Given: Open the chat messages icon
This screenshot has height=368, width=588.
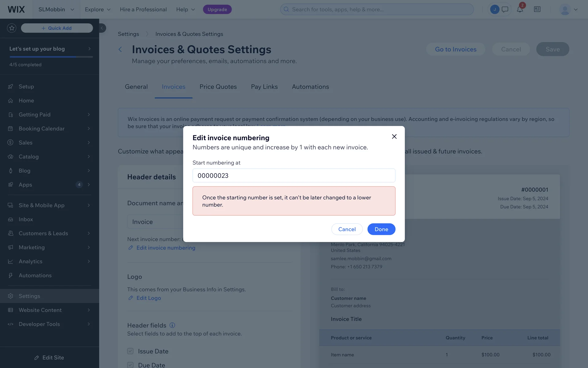Looking at the screenshot, I should (505, 10).
